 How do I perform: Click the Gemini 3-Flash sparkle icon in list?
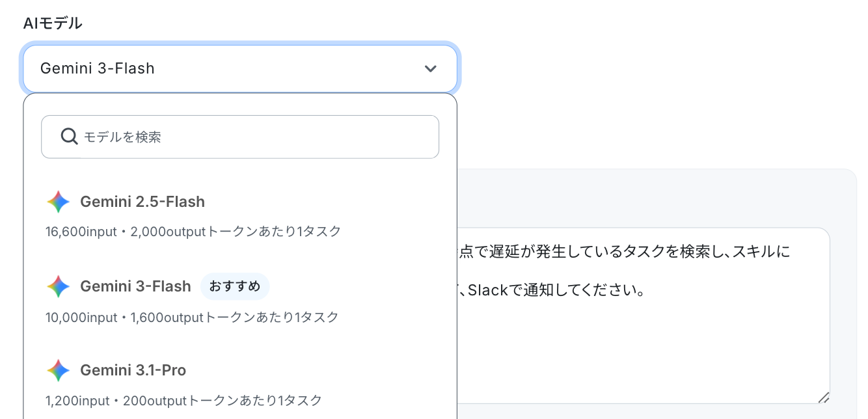pyautogui.click(x=59, y=286)
